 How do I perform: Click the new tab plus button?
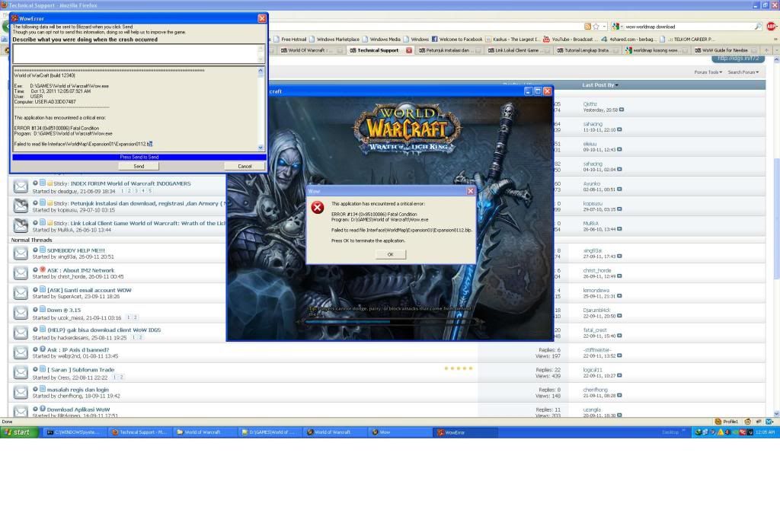pyautogui.click(x=766, y=50)
